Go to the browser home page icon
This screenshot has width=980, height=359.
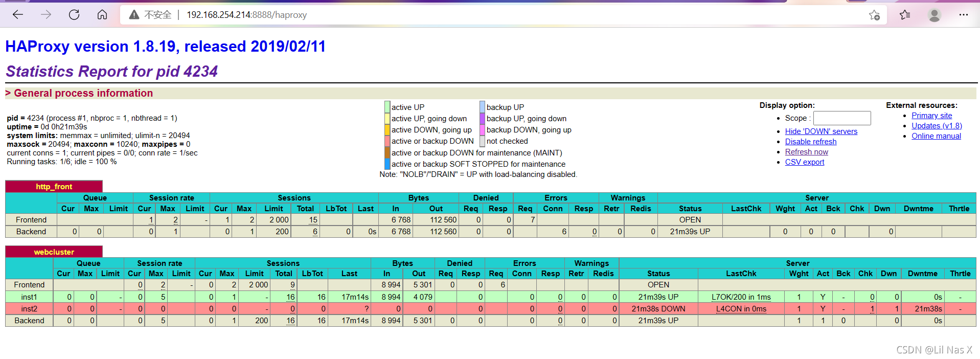point(102,15)
